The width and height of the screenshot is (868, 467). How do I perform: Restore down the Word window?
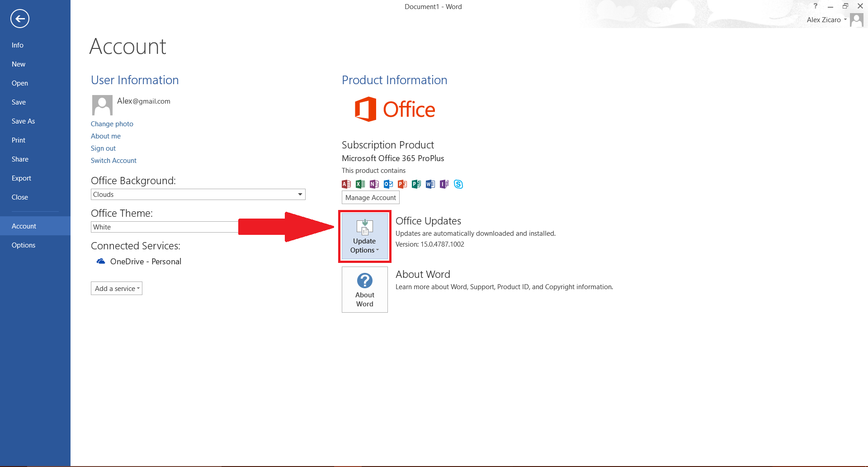coord(845,6)
